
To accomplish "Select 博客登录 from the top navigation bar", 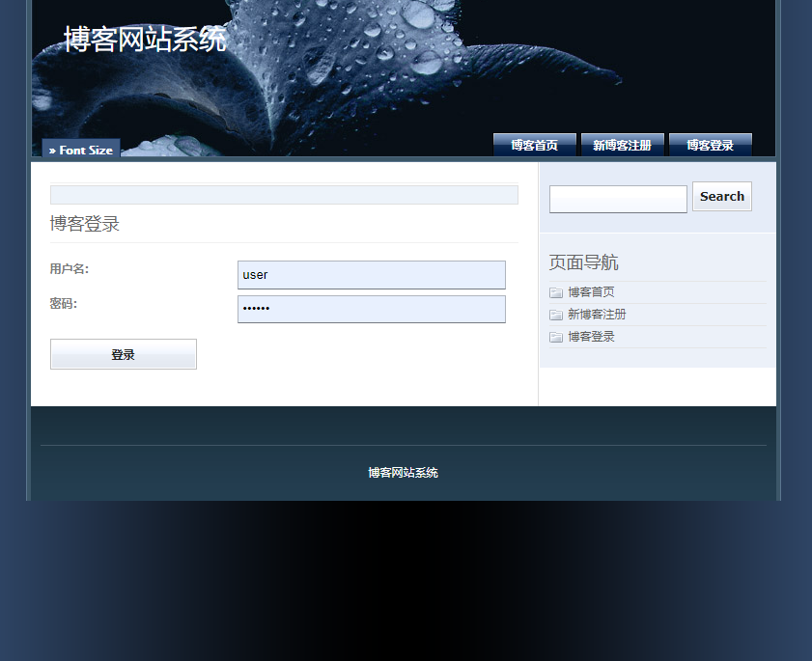I will click(x=710, y=145).
